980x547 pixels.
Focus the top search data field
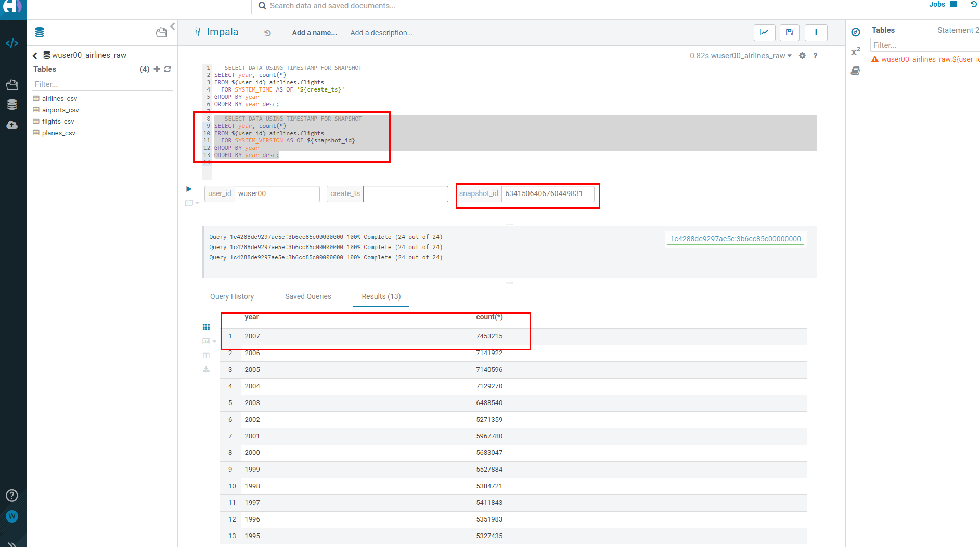pyautogui.click(x=512, y=6)
